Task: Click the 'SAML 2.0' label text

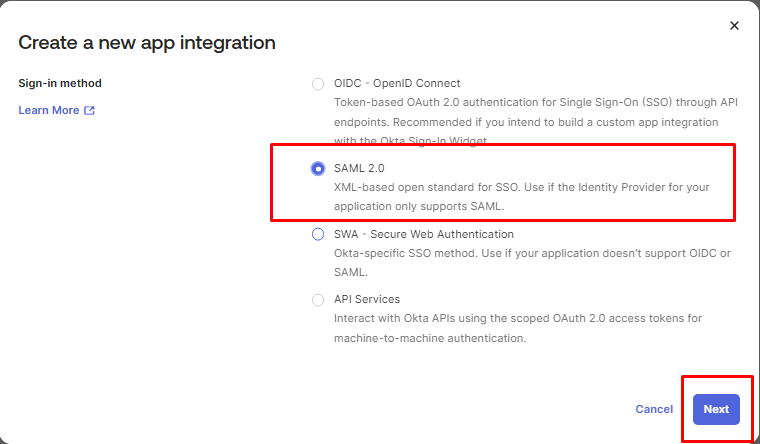Action: click(359, 168)
